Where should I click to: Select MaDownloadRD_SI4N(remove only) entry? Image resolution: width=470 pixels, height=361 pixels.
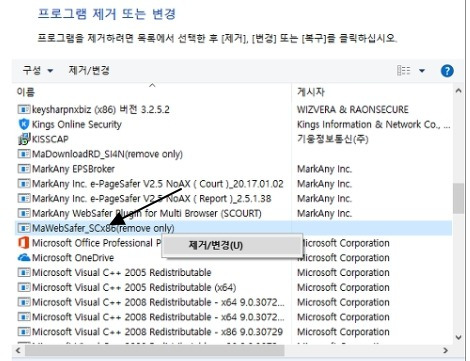[x=107, y=154]
